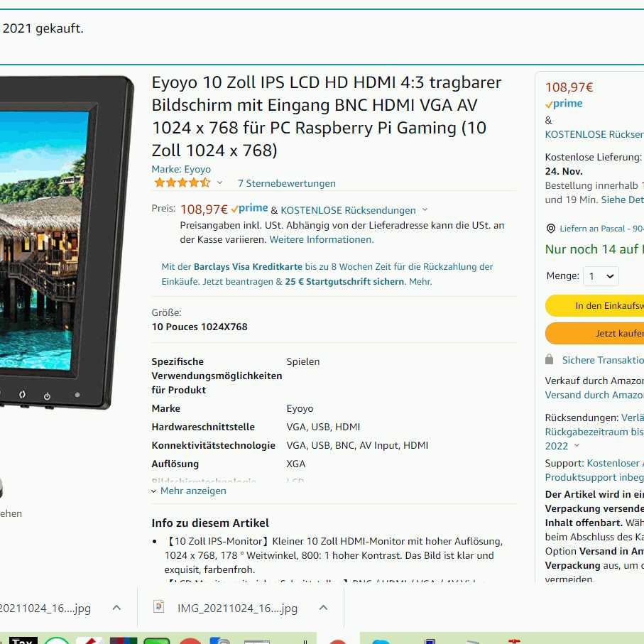Click the Jetzt kaufen button
This screenshot has width=644, height=644.
[594, 333]
